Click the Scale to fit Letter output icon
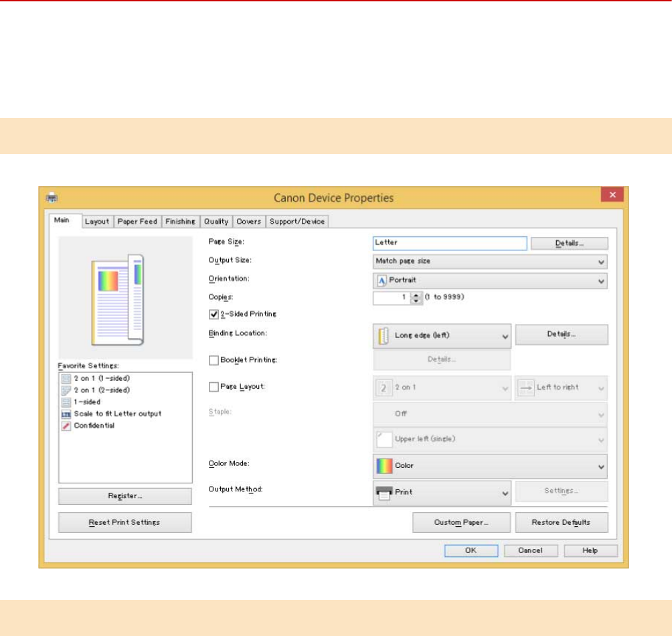The width and height of the screenshot is (672, 636). click(x=66, y=414)
